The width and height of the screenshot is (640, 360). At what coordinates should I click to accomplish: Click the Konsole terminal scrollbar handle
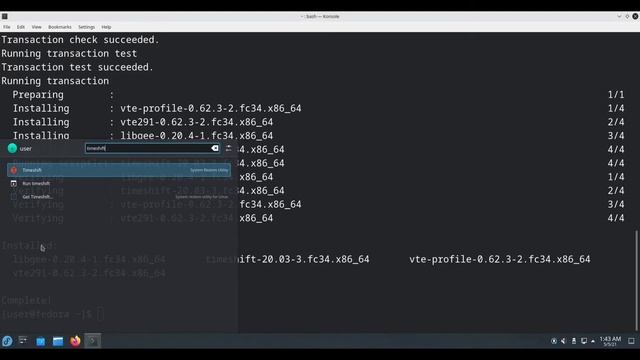point(637,281)
